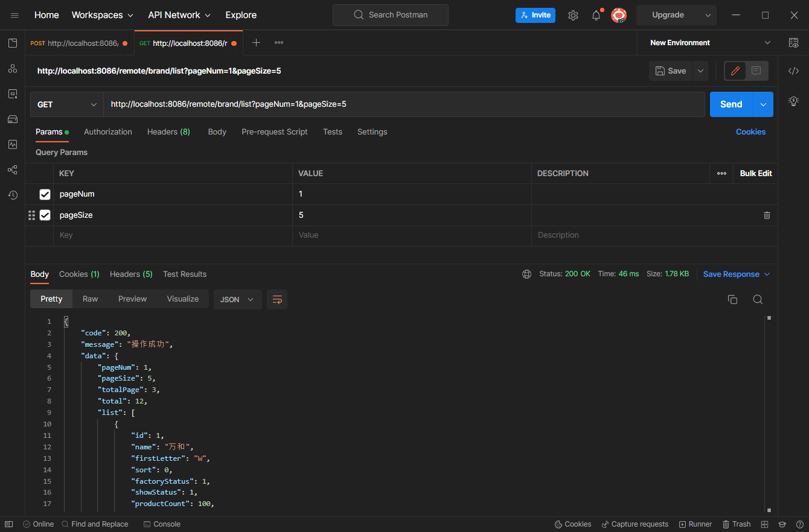Click the Invite button
Image resolution: width=809 pixels, height=532 pixels.
536,15
